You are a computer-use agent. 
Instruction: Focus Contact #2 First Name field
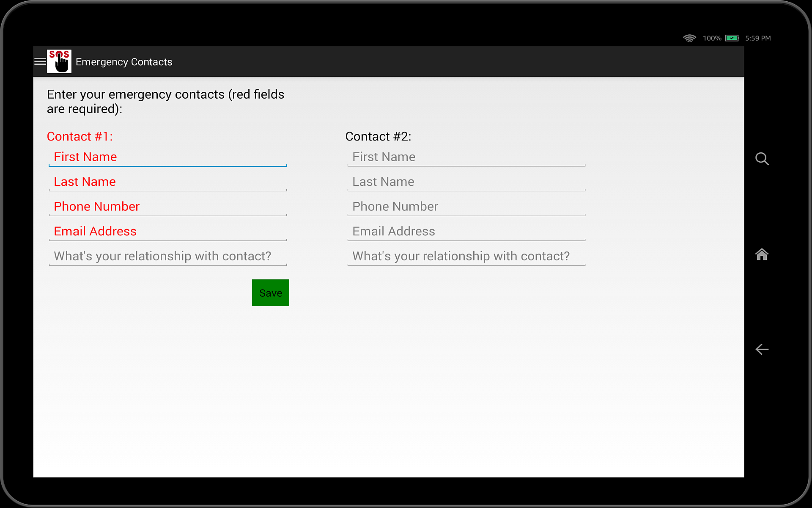point(466,157)
